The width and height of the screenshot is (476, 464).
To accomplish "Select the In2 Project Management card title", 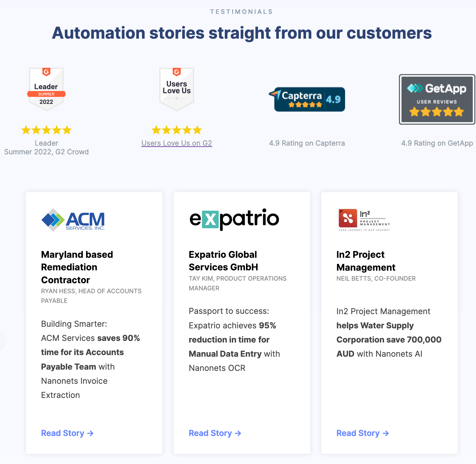I will click(366, 261).
